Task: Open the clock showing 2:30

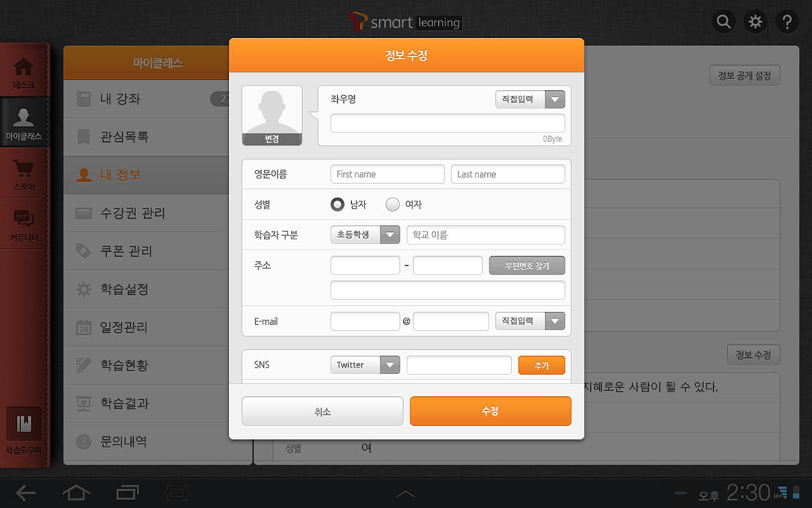Action: (x=748, y=493)
